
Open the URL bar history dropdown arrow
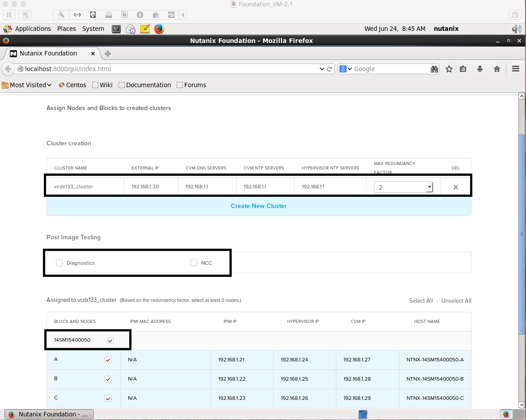click(322, 69)
